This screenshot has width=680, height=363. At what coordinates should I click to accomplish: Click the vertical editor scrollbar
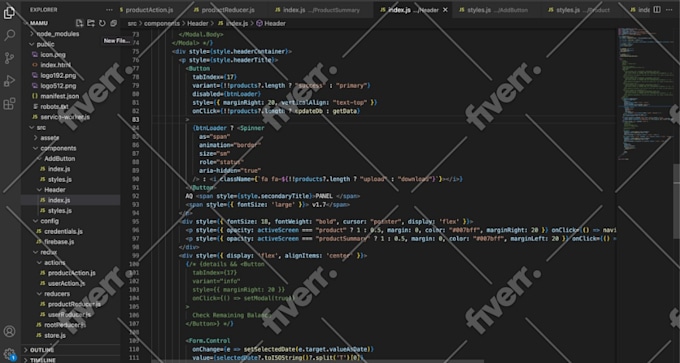676,201
